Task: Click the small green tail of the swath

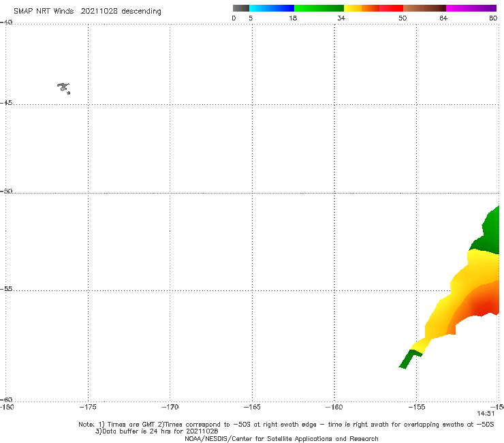Action: [409, 359]
